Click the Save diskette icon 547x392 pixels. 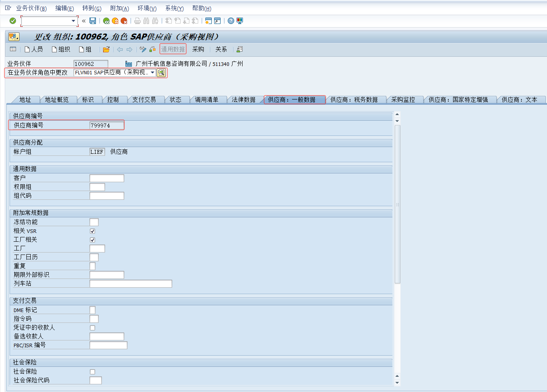(93, 21)
